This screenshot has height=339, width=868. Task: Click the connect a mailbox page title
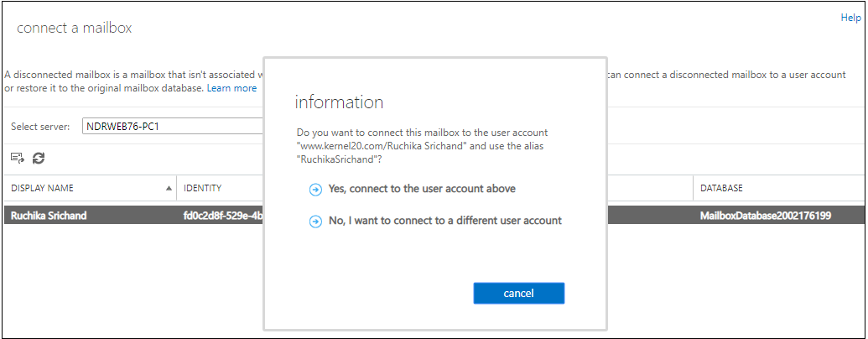click(74, 28)
